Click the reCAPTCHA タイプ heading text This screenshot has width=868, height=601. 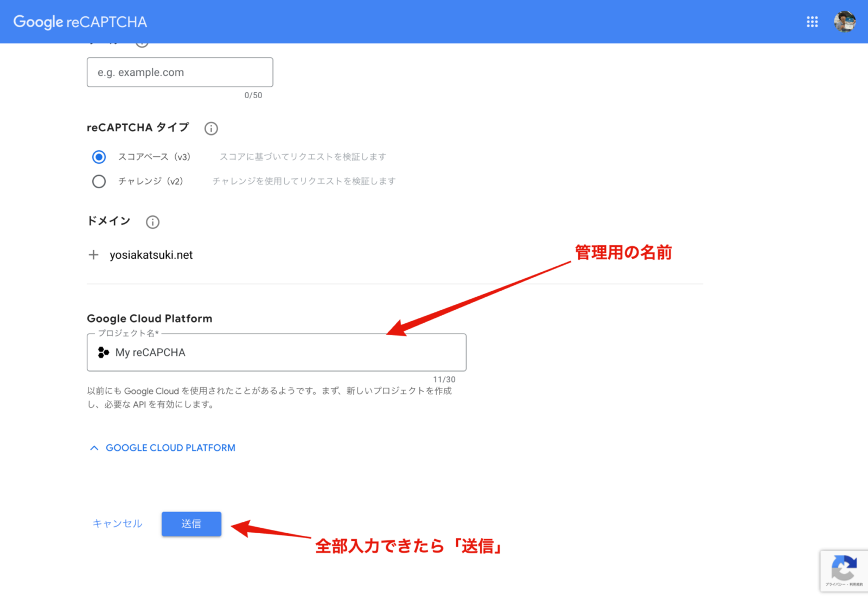(x=138, y=128)
